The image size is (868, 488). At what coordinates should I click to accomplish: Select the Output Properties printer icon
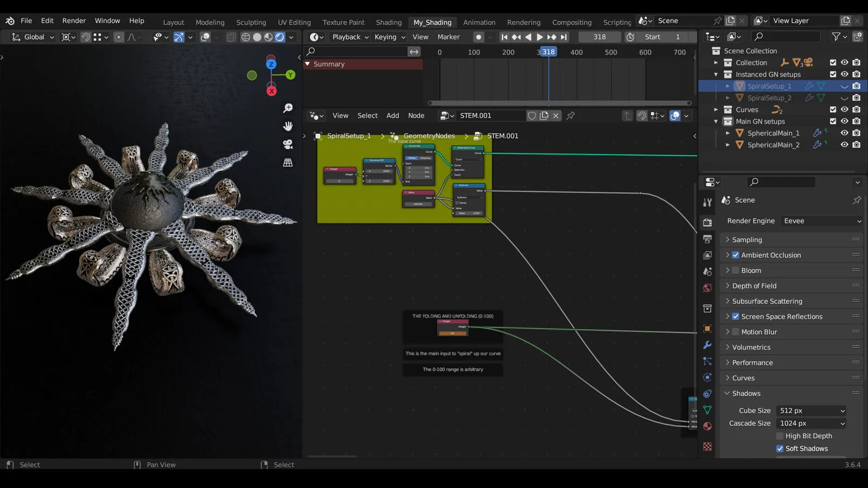[707, 239]
